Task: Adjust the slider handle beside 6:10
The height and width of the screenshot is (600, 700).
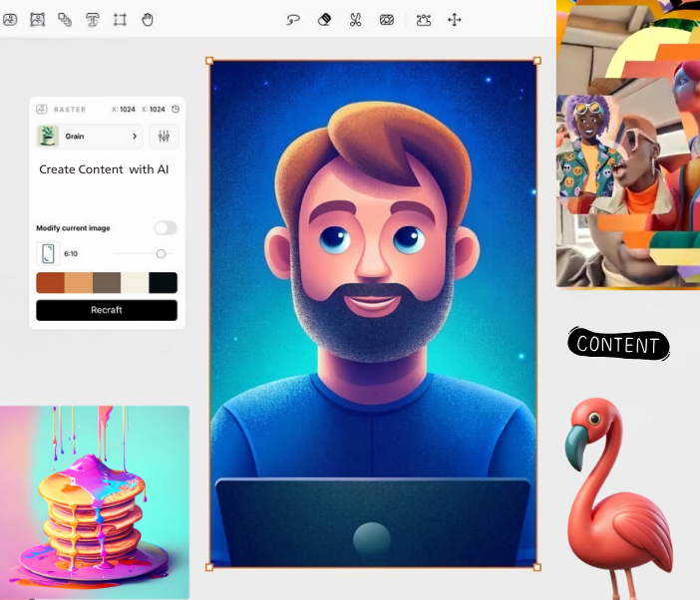Action: point(161,253)
